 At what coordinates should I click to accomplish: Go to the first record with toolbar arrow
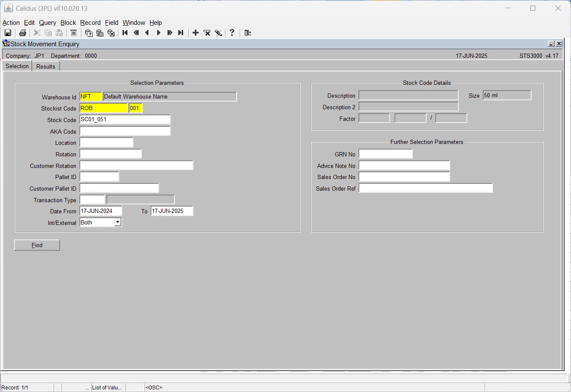(x=125, y=33)
